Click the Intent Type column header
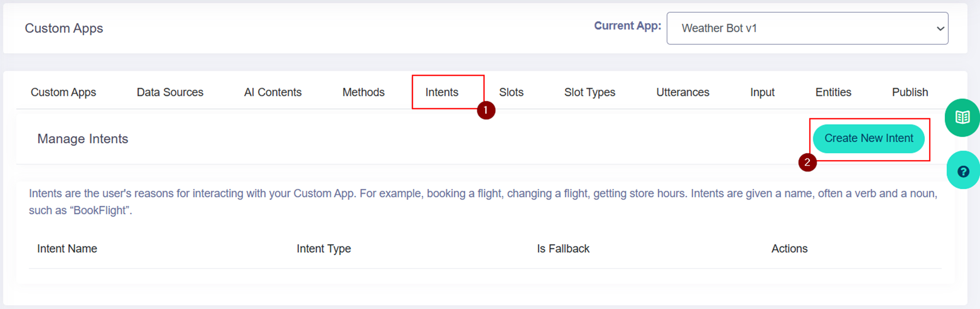This screenshot has width=980, height=309. [324, 249]
